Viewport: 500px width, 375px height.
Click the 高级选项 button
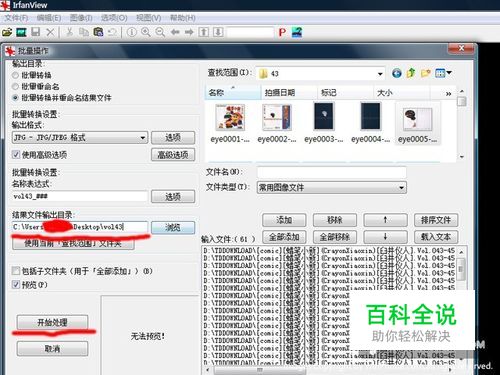(x=173, y=155)
